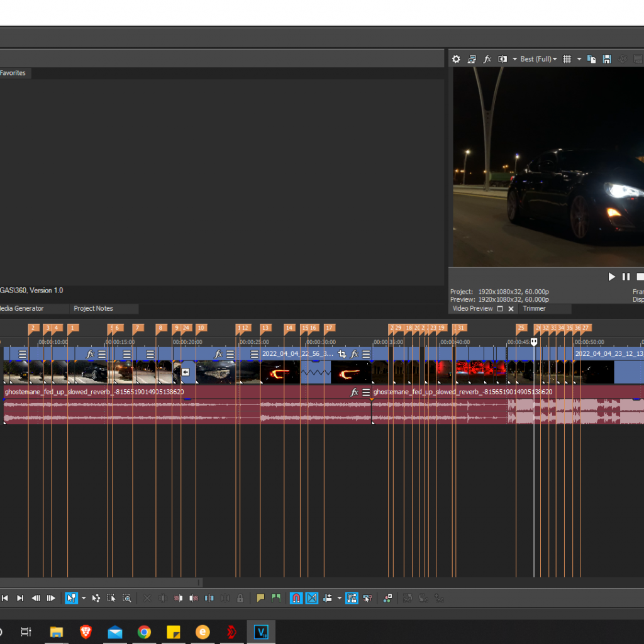The height and width of the screenshot is (644, 644).
Task: Switch to the Trimmer tab
Action: tap(534, 308)
